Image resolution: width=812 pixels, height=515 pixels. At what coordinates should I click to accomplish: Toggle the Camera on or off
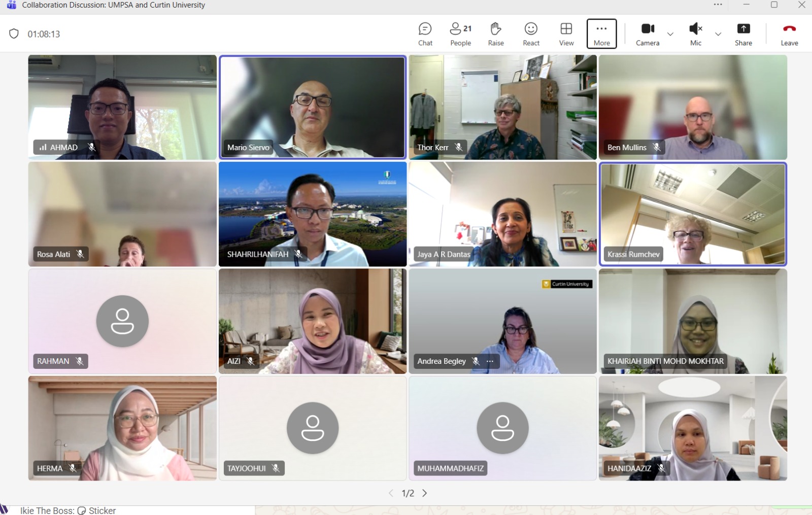coord(647,34)
